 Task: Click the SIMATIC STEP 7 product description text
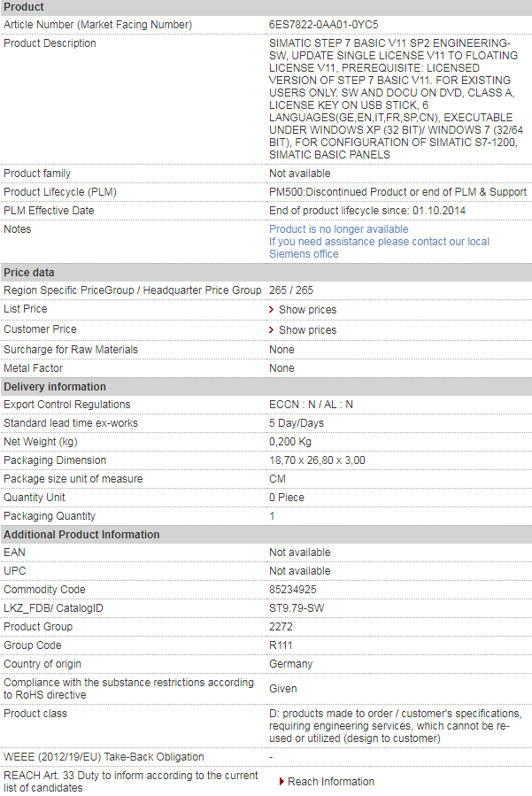[396, 98]
